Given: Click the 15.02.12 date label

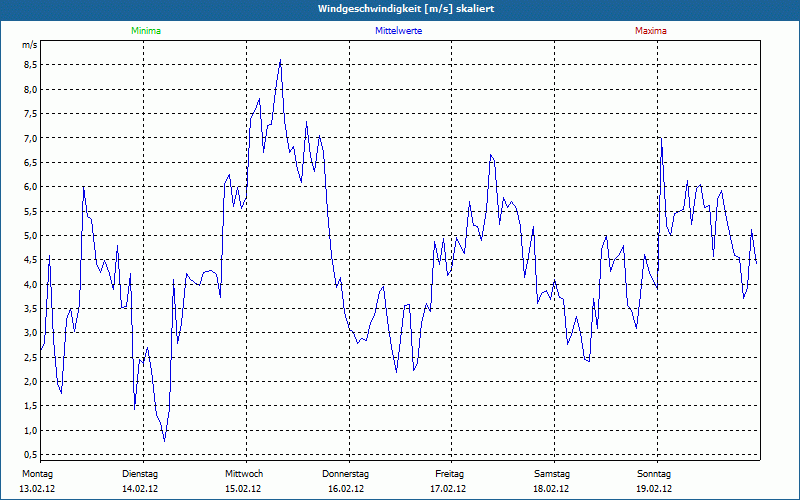Looking at the screenshot, I should pyautogui.click(x=243, y=489).
